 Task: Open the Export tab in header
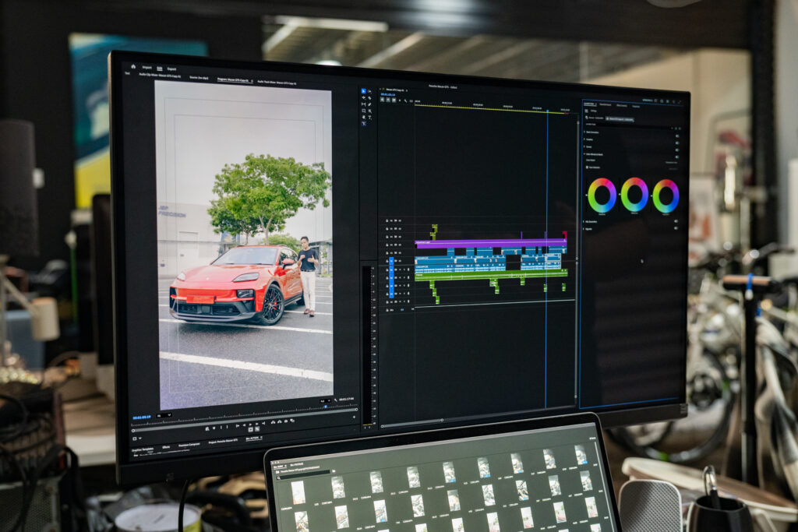tap(172, 69)
